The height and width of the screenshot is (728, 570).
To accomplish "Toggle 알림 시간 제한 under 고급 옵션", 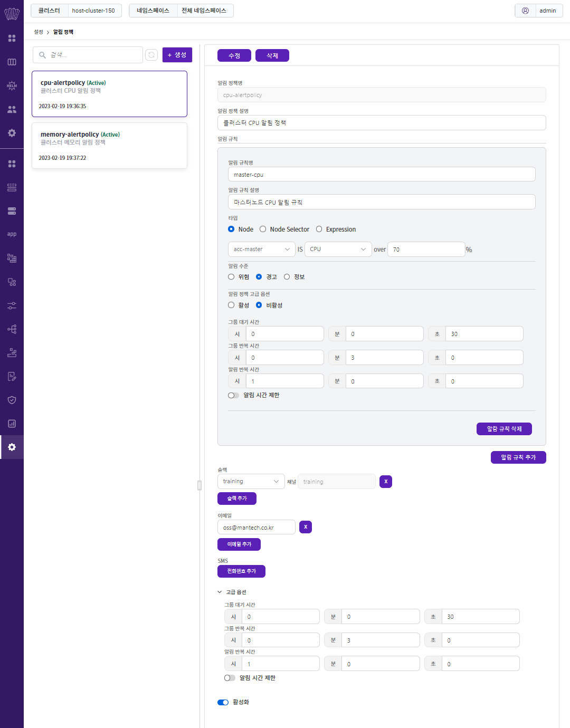I will pos(230,678).
